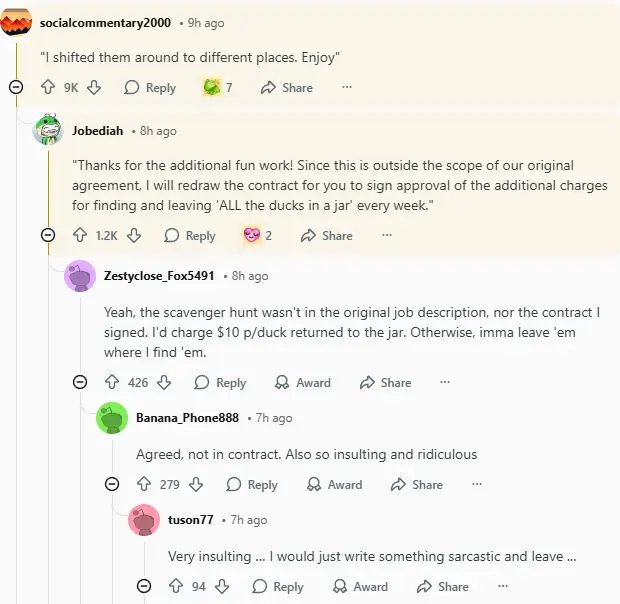
Task: Click Jobediah's frog avatar
Action: point(48,130)
